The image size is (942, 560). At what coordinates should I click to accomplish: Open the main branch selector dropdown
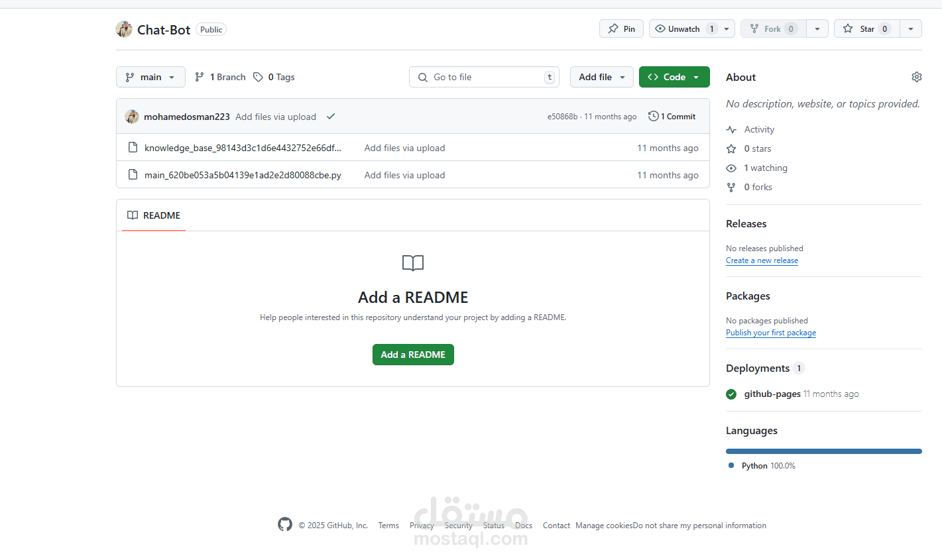[x=150, y=77]
